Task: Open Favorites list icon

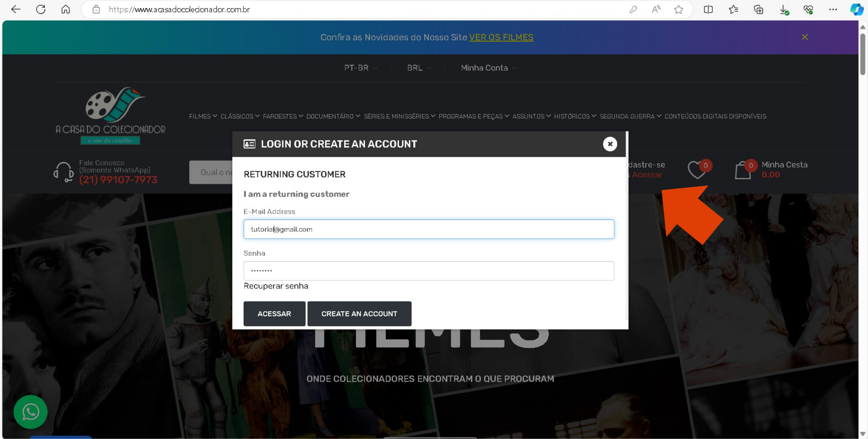Action: tap(733, 9)
